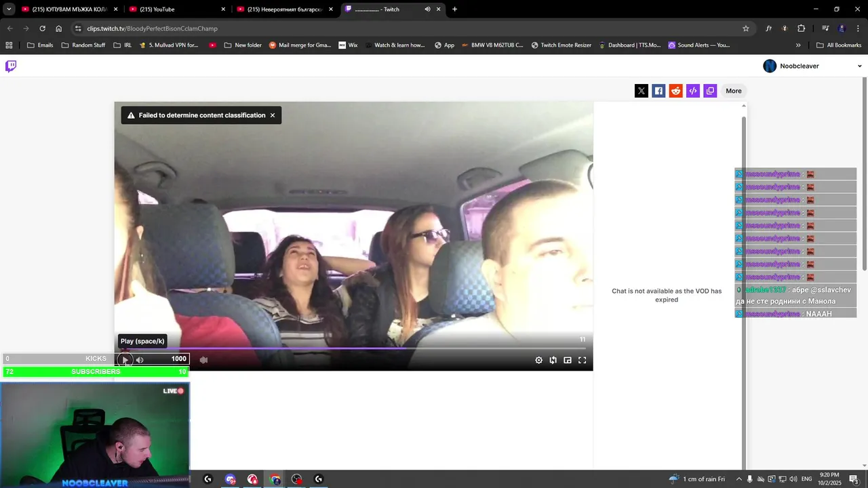The height and width of the screenshot is (488, 868).
Task: Open Sound Alerts bookmark
Action: [699, 45]
